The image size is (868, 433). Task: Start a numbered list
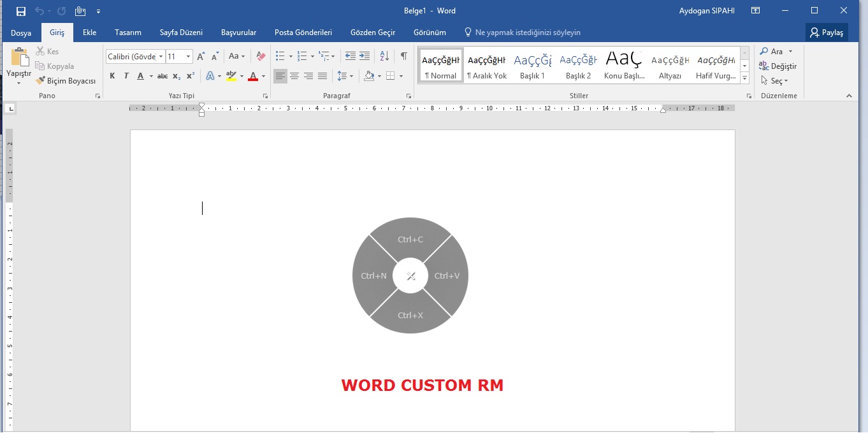point(302,56)
